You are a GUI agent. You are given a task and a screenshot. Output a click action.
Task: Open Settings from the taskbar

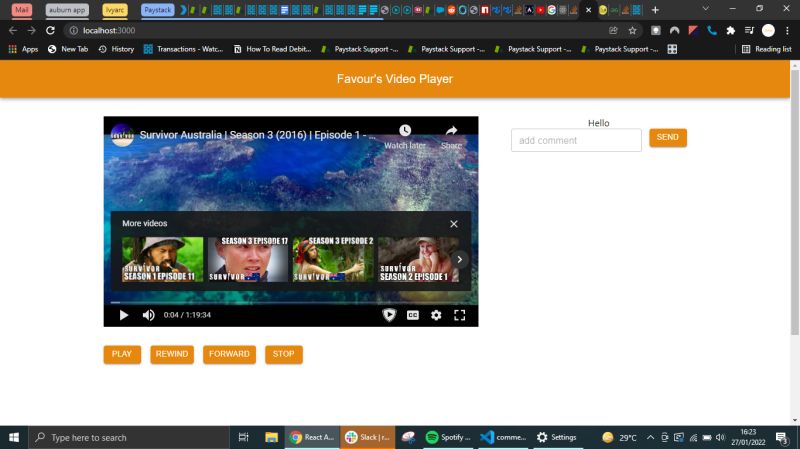(x=557, y=438)
